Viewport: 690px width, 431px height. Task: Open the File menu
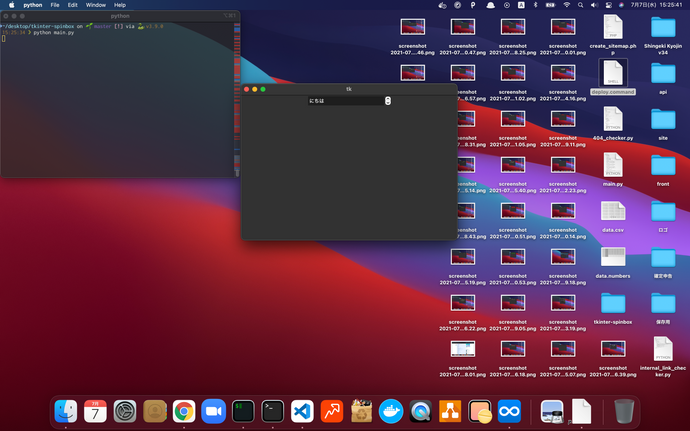[x=55, y=5]
